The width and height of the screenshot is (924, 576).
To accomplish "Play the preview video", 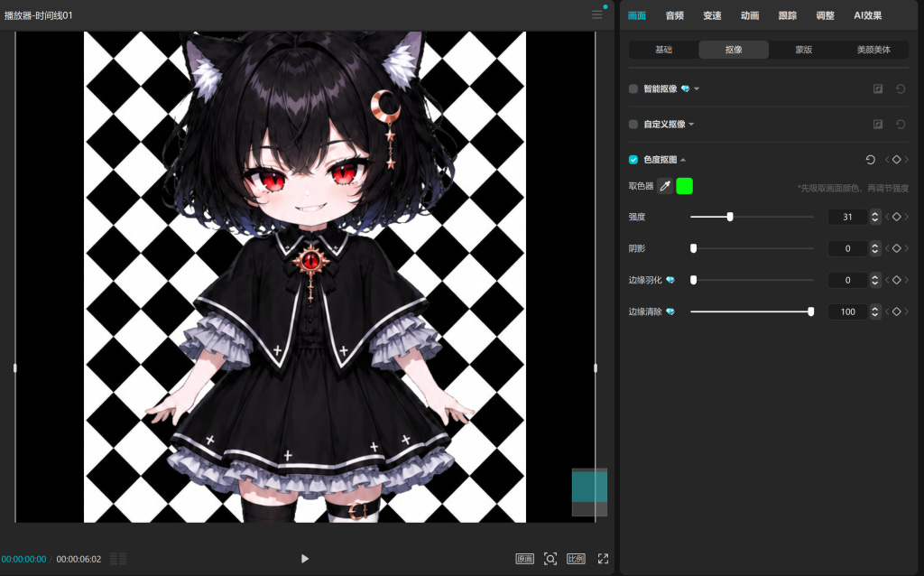I will 305,558.
